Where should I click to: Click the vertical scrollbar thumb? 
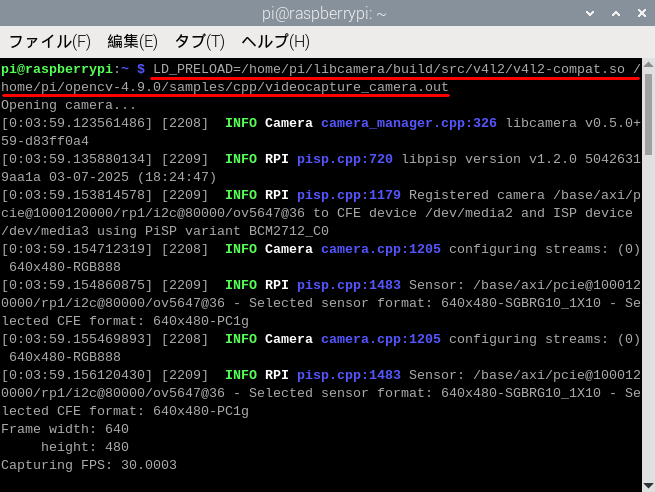click(x=648, y=114)
